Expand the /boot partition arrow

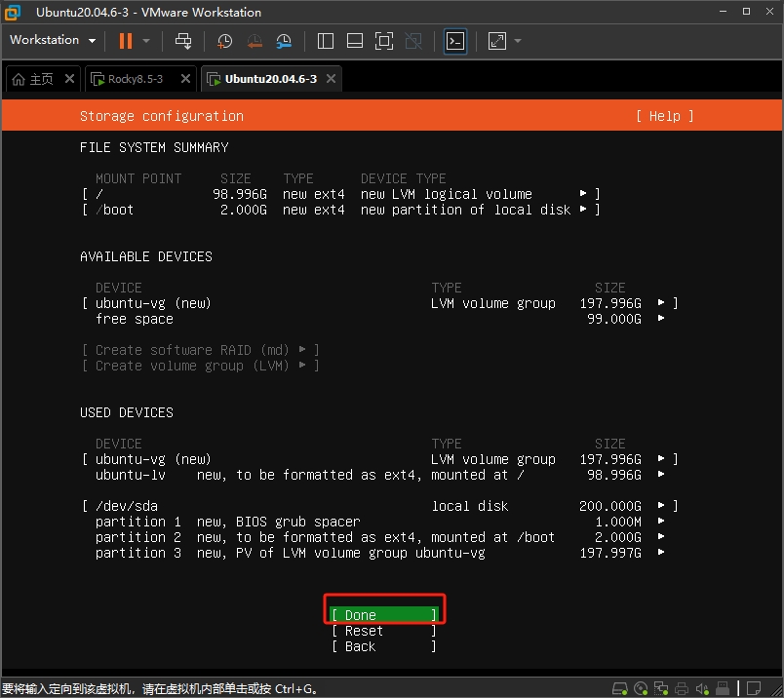582,209
